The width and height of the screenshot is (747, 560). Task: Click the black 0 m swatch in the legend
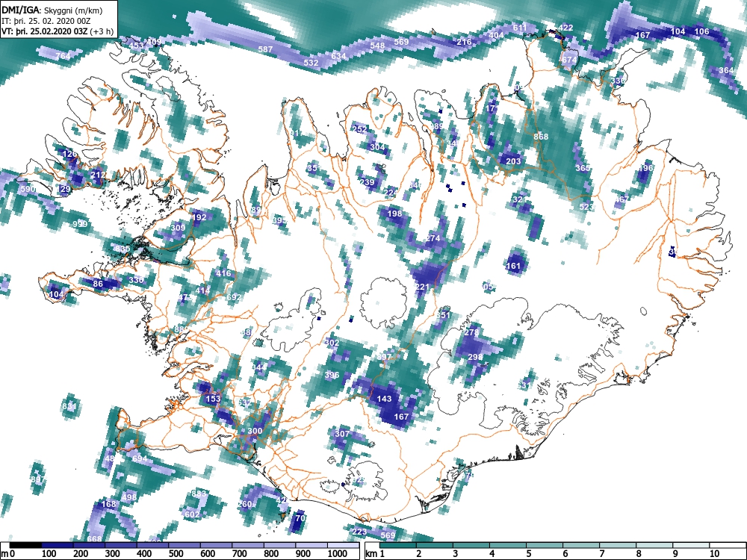25,545
